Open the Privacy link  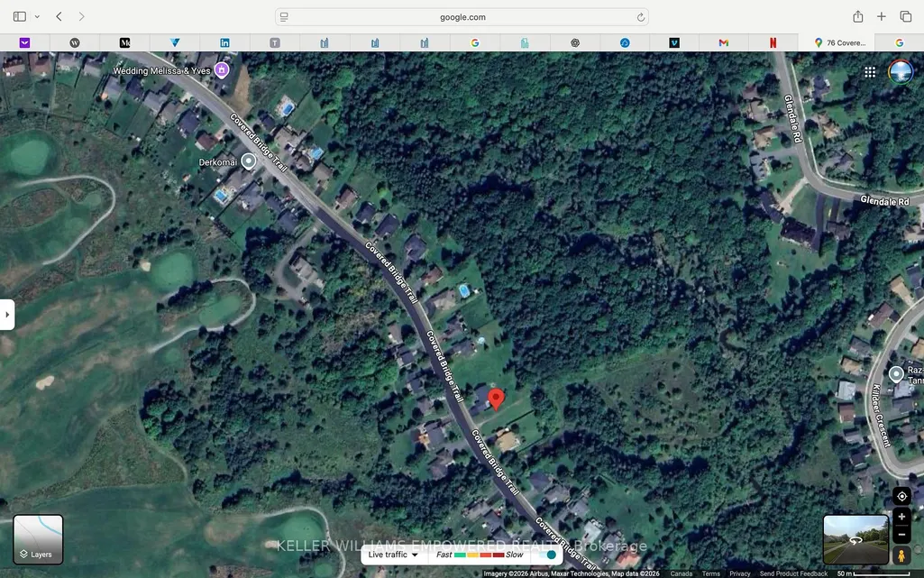coord(739,573)
